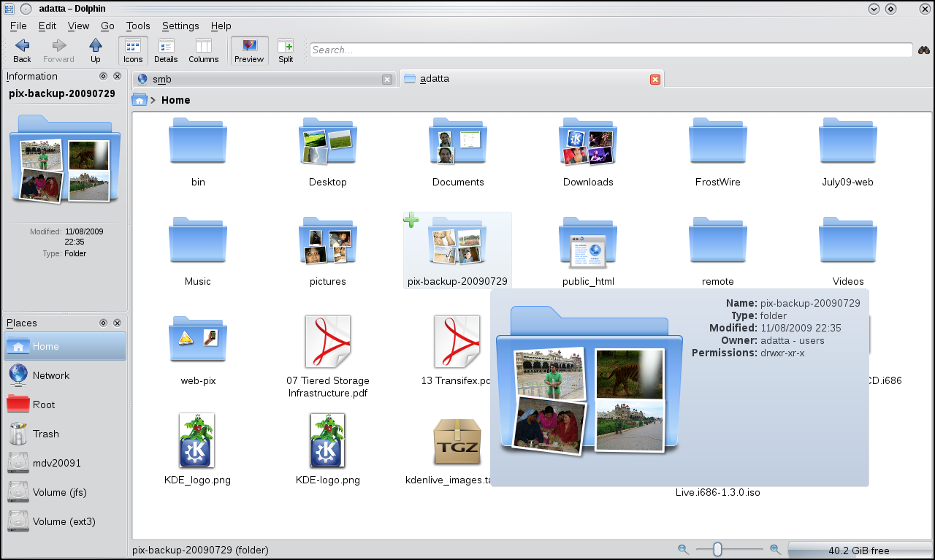Open the Tools menu
The height and width of the screenshot is (560, 935).
point(138,26)
